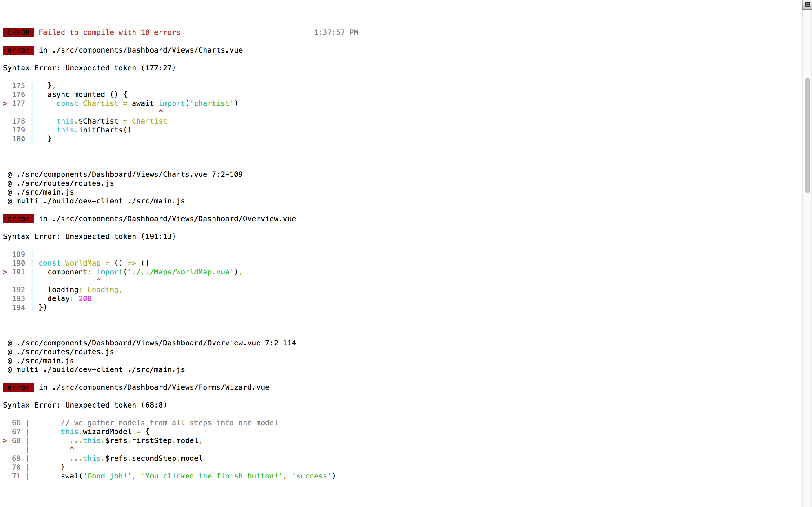Open the file path ./src/components/Dashboard/Views/Charts.vue
Viewport: 812px width, 507px height.
pos(147,50)
